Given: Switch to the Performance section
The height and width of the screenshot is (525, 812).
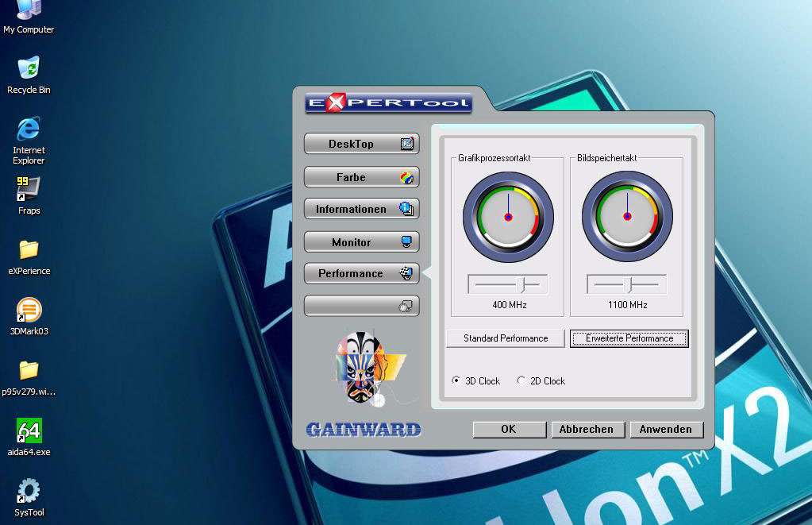Looking at the screenshot, I should click(361, 273).
